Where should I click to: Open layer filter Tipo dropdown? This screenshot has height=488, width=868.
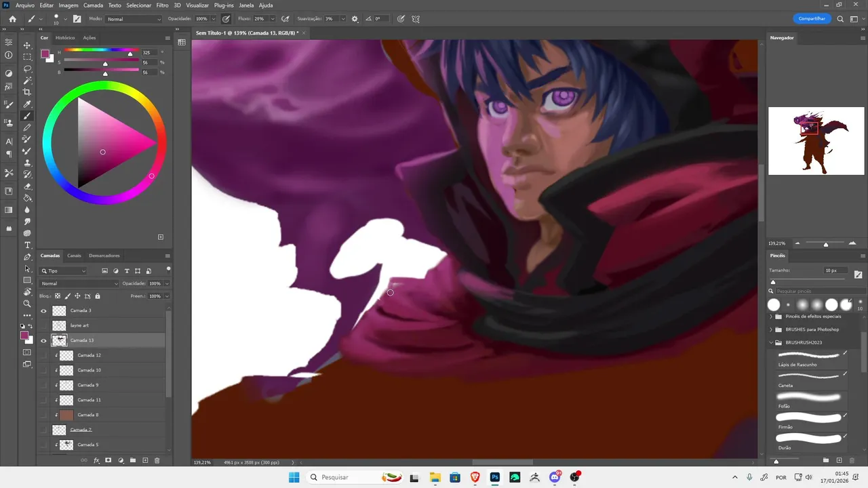pos(64,271)
